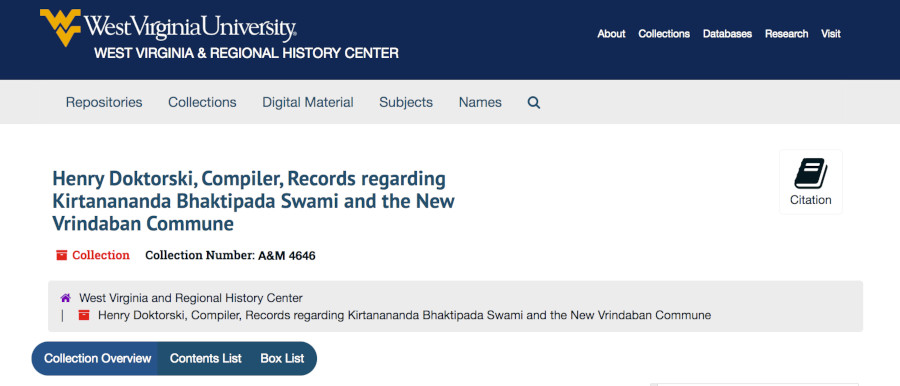Click the purple home icon in breadcrumb
Image resolution: width=900 pixels, height=386 pixels.
[65, 298]
